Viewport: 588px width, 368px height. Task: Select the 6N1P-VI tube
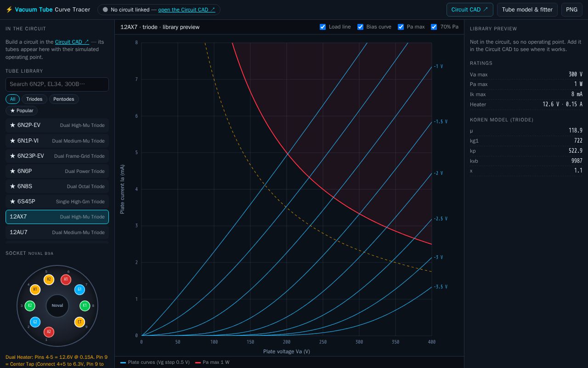tap(57, 141)
